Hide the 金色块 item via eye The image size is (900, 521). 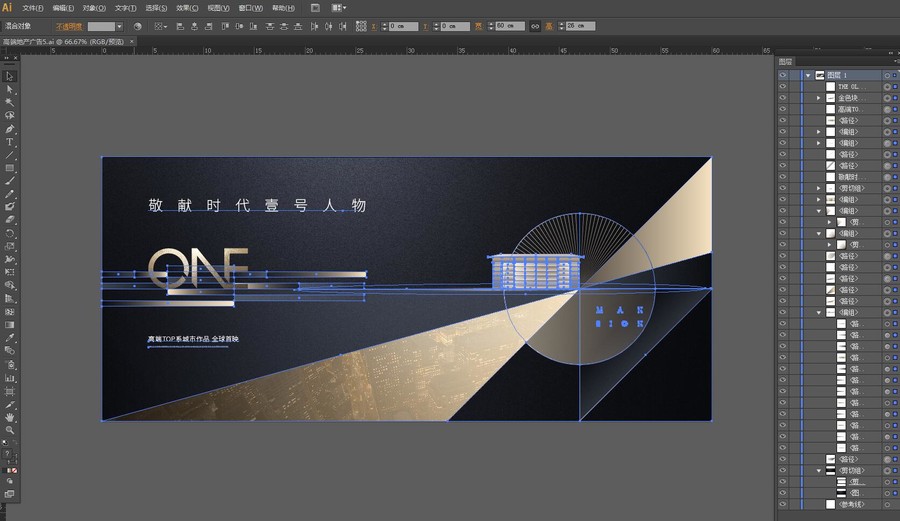click(783, 98)
